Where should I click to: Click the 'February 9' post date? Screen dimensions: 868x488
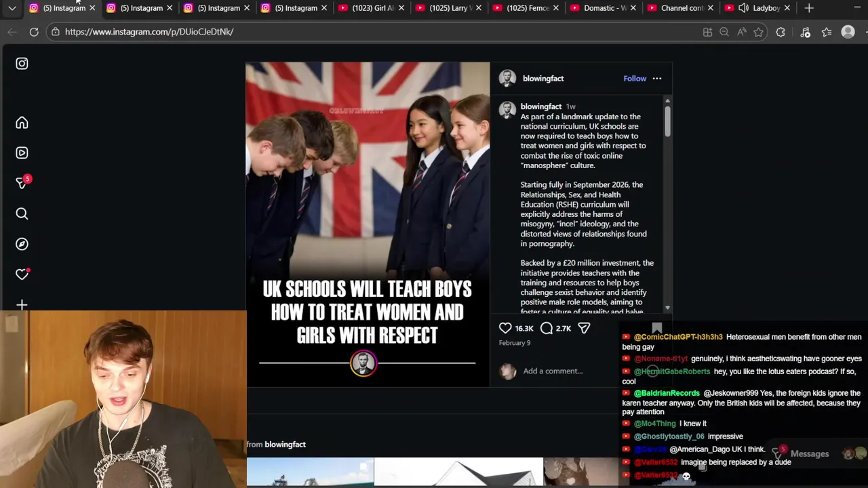[x=515, y=343]
